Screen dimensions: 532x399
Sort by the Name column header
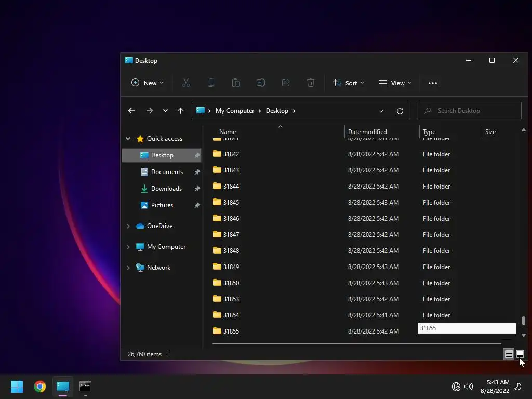[228, 131]
